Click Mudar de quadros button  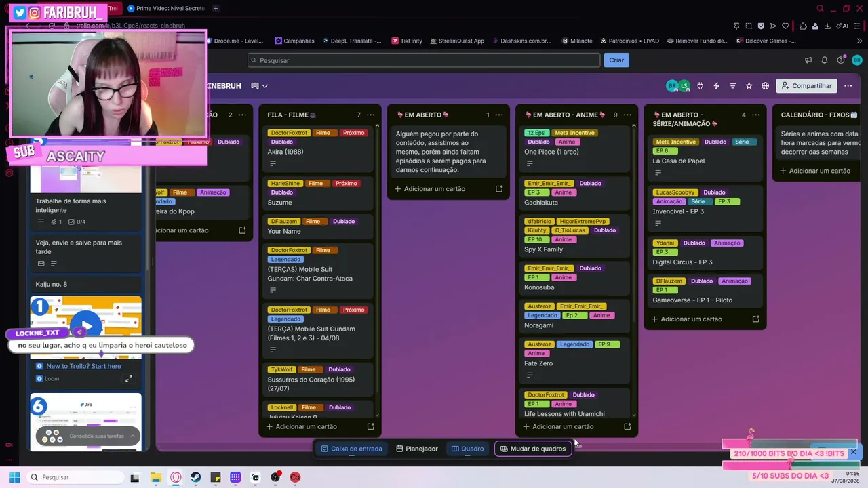click(533, 449)
